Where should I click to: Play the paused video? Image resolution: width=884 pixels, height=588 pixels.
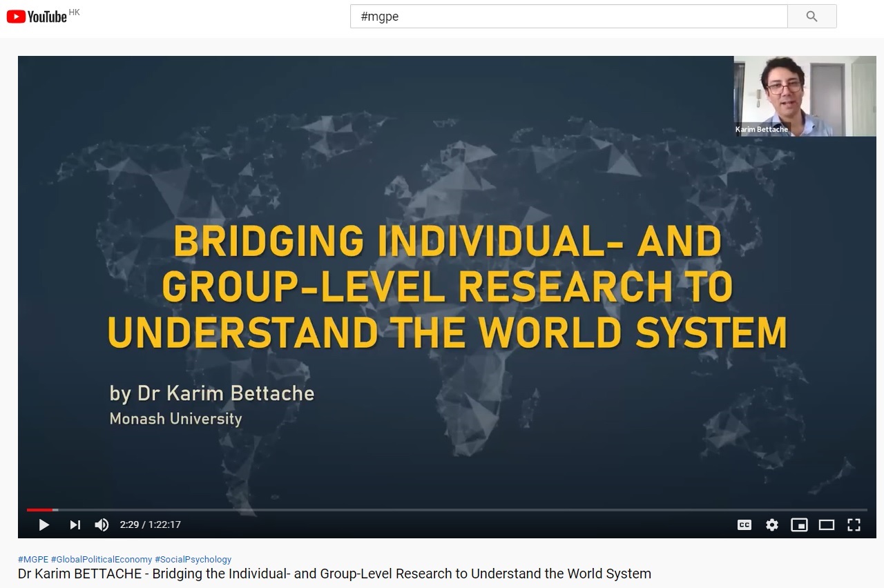[x=44, y=525]
